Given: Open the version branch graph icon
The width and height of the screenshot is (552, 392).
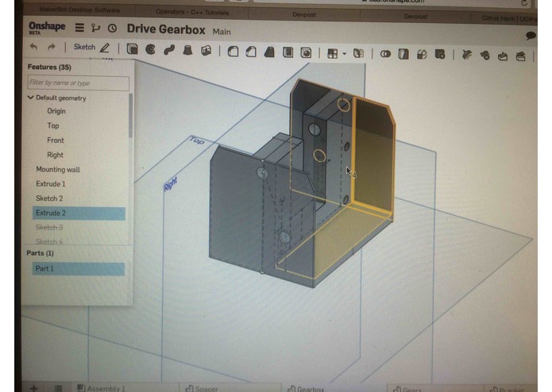Looking at the screenshot, I should pyautogui.click(x=95, y=28).
